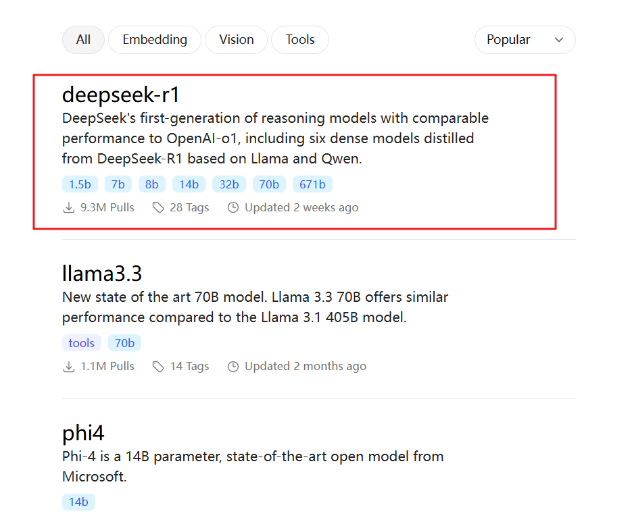Click the download icon beside 1.1M Pulls
Viewport: 625px width, 517px height.
69,367
